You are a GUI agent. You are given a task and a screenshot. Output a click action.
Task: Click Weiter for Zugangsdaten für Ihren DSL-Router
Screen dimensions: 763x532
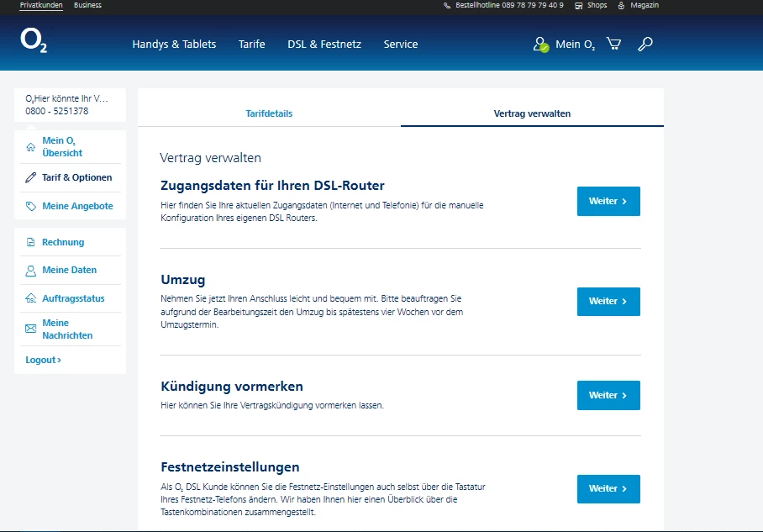point(608,201)
